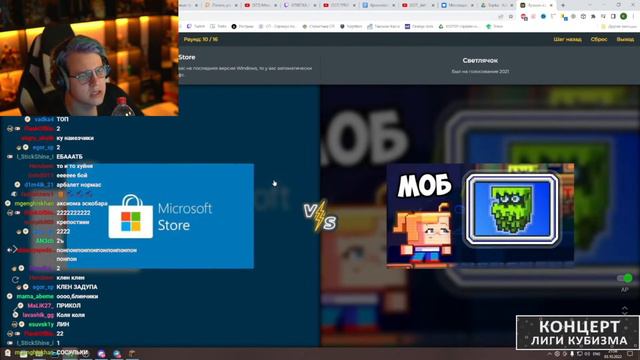
Task: Click the taskbar clock and date
Action: point(612,353)
